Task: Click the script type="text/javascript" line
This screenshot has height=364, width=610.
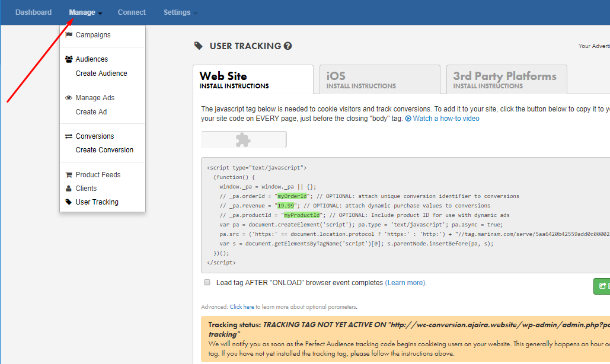Action: (257, 168)
